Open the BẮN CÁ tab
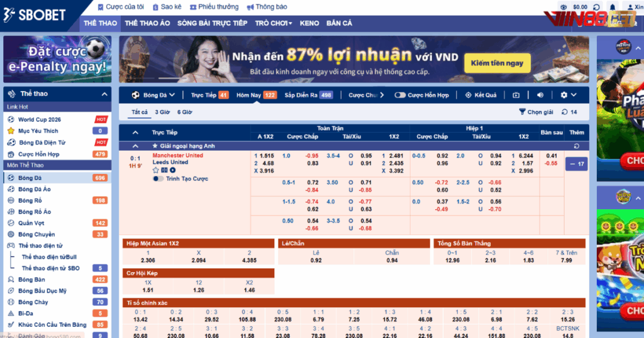This screenshot has height=338, width=644. tap(339, 23)
